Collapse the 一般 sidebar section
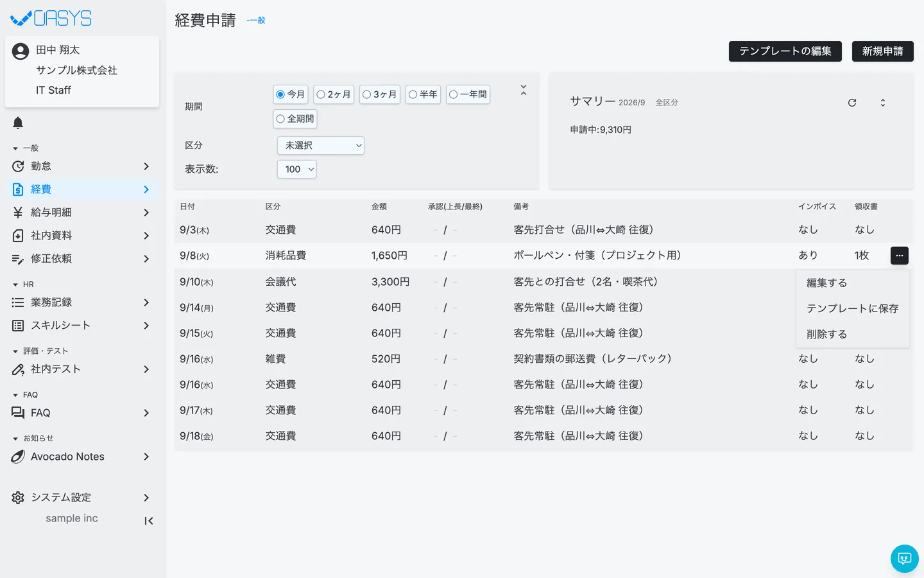The width and height of the screenshot is (924, 578). pyautogui.click(x=15, y=148)
